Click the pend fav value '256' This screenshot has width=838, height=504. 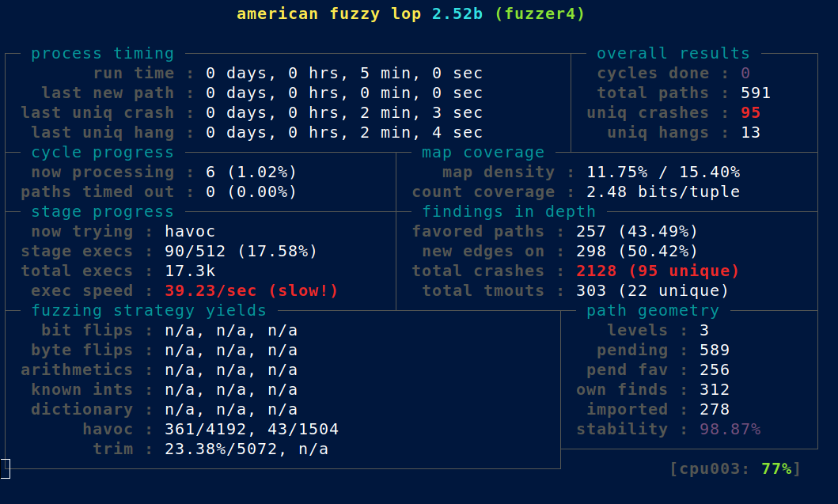click(x=715, y=369)
